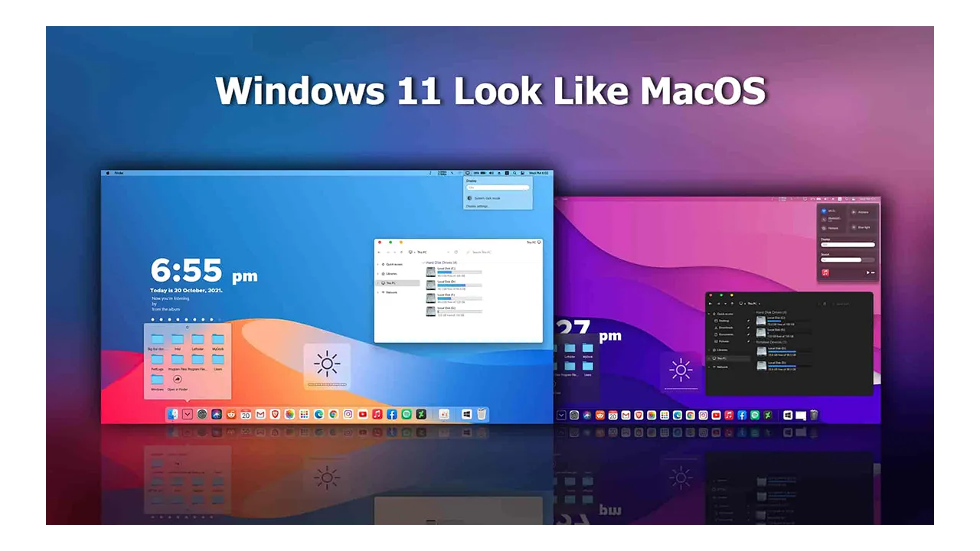Screen dimensions: 980x551
Task: Skip to next track in control center
Action: (873, 272)
